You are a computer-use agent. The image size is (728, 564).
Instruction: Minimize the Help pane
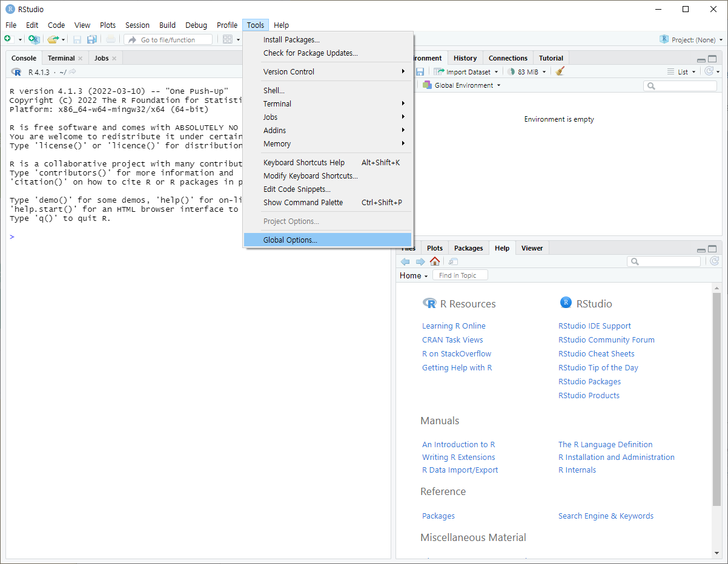701,249
